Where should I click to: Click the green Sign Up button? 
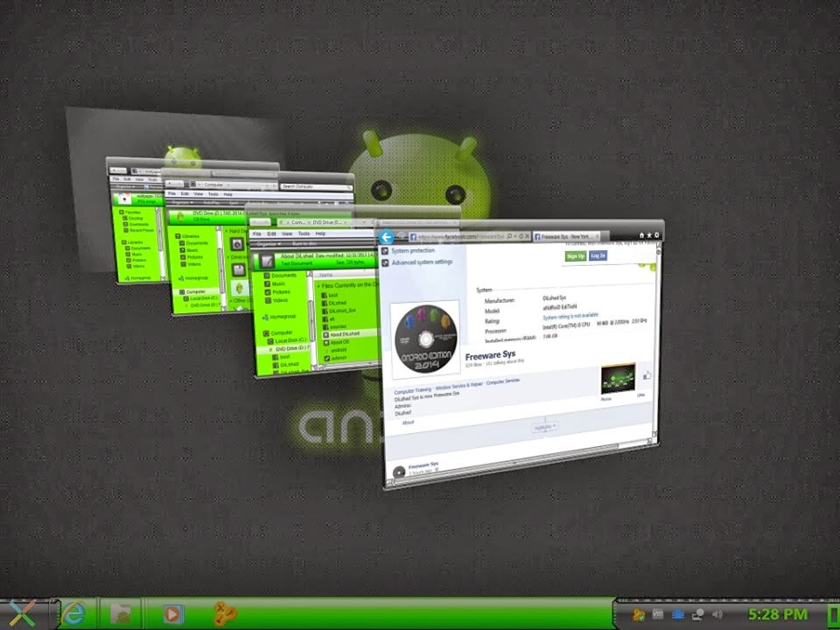pyautogui.click(x=576, y=256)
